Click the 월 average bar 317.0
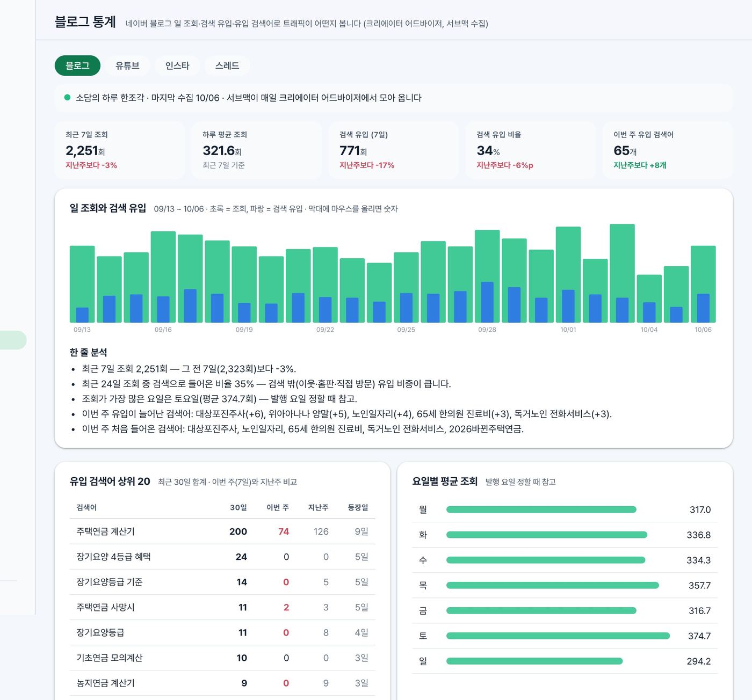This screenshot has height=700, width=752. [541, 509]
